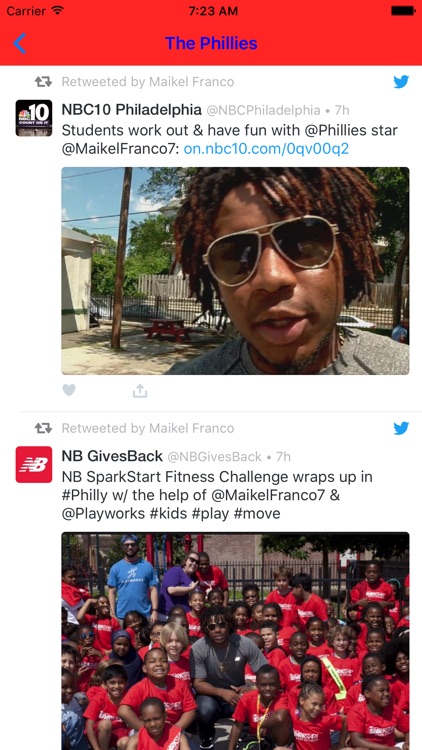
Task: Open the @NBCPhiladelphia handle
Action: point(263,110)
